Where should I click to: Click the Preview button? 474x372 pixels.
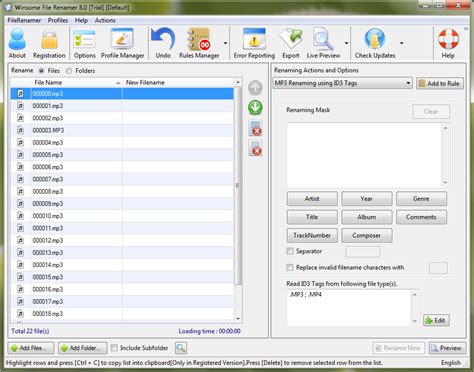(x=447, y=348)
